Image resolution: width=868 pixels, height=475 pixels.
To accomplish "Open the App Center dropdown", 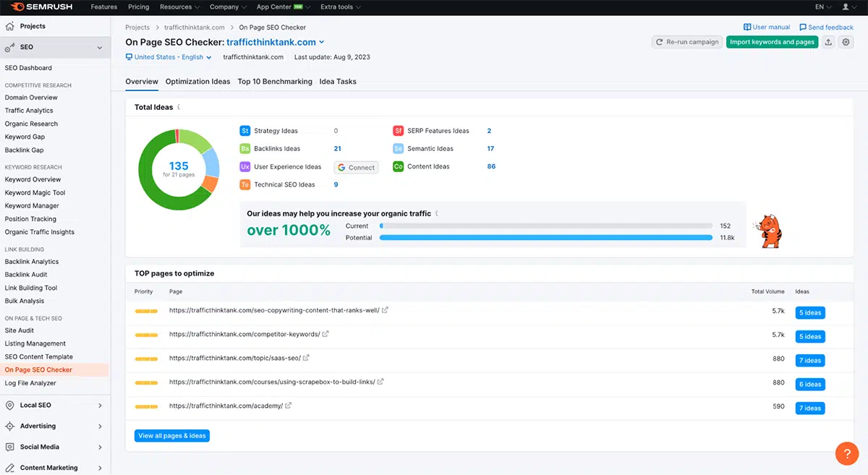I will 284,7.
